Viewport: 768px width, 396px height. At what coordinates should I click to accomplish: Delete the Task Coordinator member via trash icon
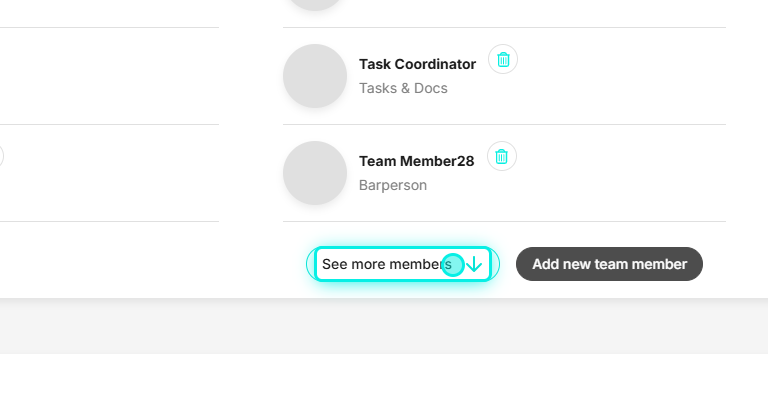(503, 59)
